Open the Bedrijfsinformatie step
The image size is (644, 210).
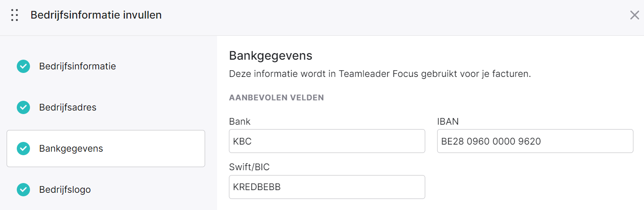coord(106,66)
